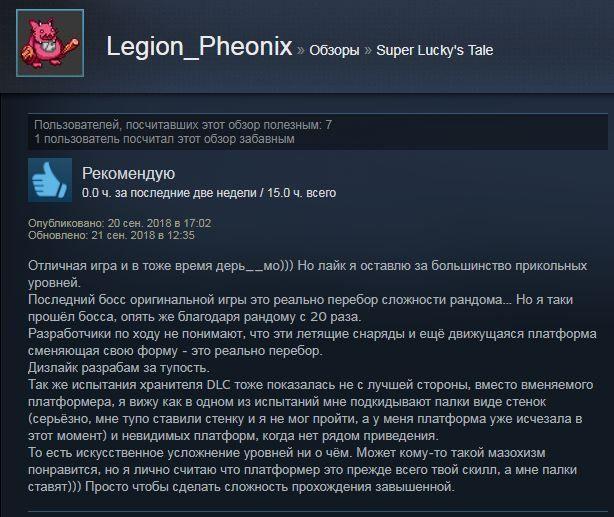Click the first » breadcrumb separator after the username
The width and height of the screenshot is (614, 517).
[x=301, y=51]
